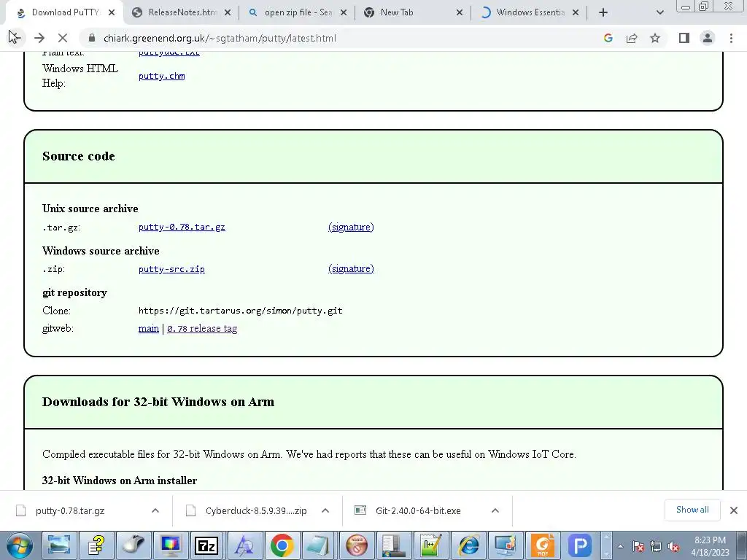
Task: Click the network tray icon
Action: 656,547
